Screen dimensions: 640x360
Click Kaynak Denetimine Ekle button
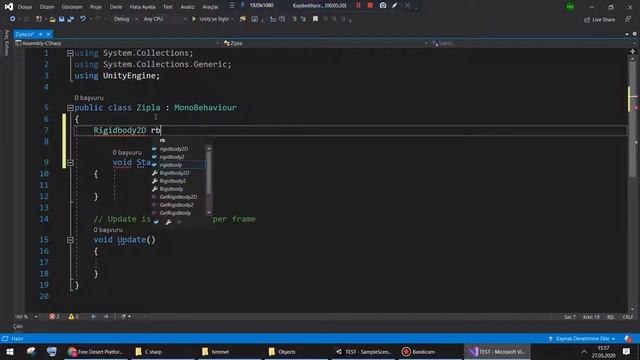pos(582,339)
